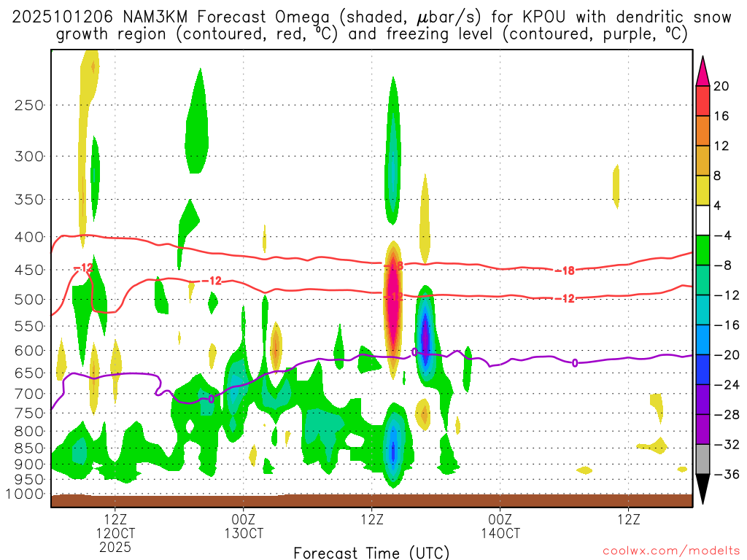Click the colorbar value label -20

point(727,355)
